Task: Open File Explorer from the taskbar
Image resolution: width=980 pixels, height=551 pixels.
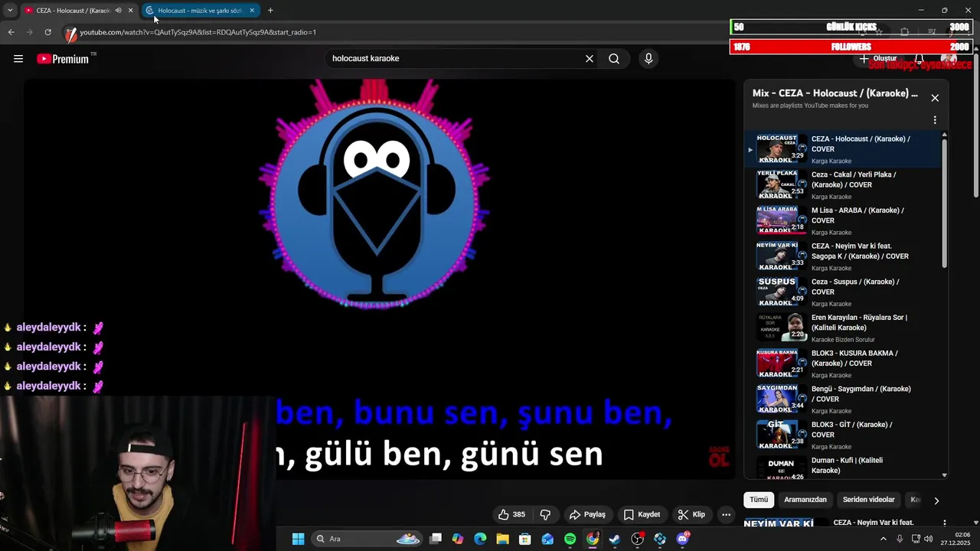Action: [x=502, y=539]
